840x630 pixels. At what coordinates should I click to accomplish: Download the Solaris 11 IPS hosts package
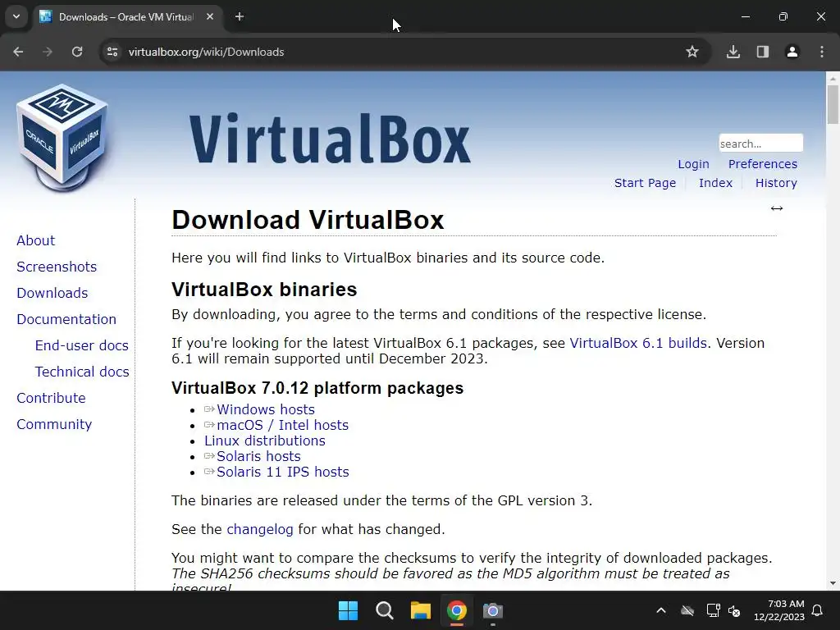point(283,472)
